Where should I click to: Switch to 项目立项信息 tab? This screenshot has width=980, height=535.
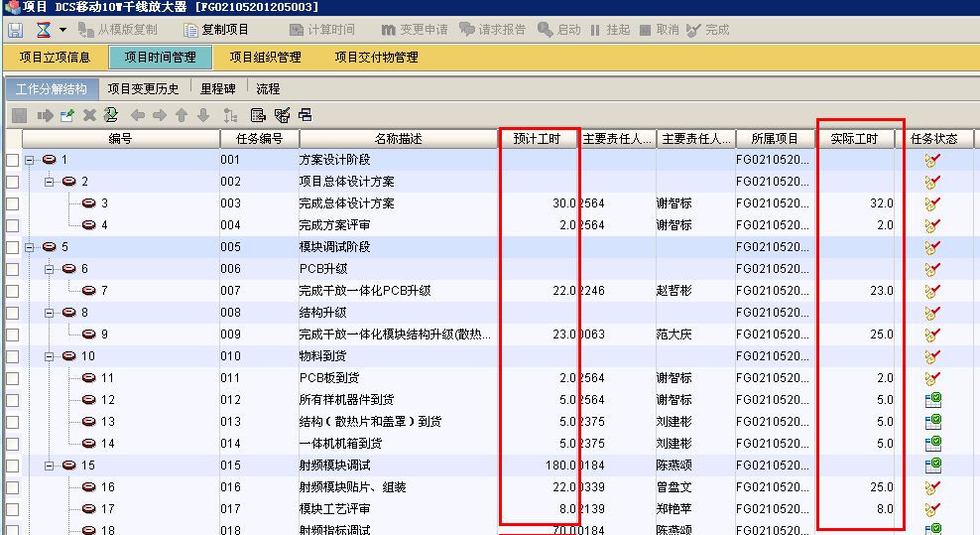coord(55,58)
